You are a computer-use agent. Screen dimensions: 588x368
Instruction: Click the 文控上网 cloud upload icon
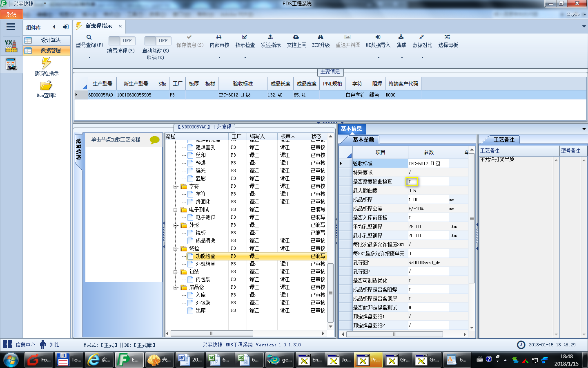click(x=296, y=37)
